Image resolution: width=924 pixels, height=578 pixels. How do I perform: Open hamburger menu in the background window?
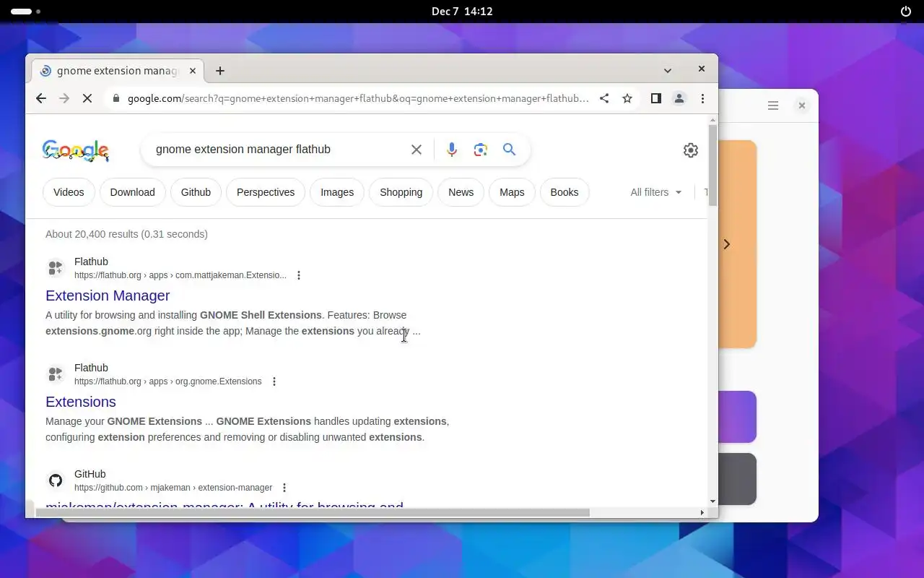(x=773, y=105)
